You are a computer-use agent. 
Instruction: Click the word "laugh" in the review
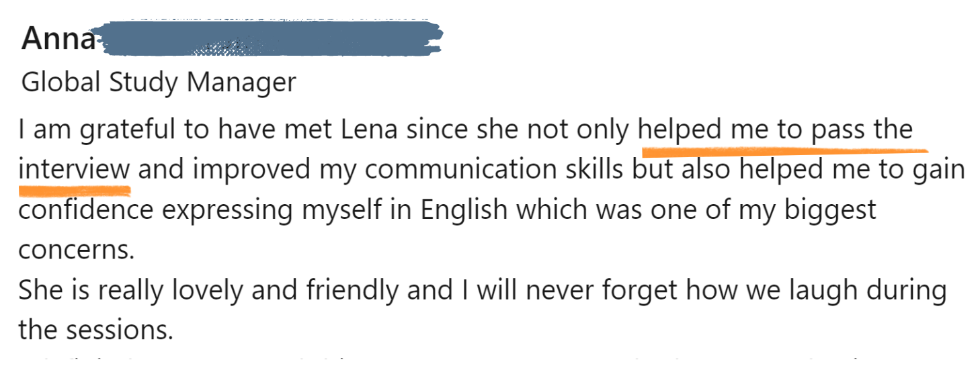(800, 290)
